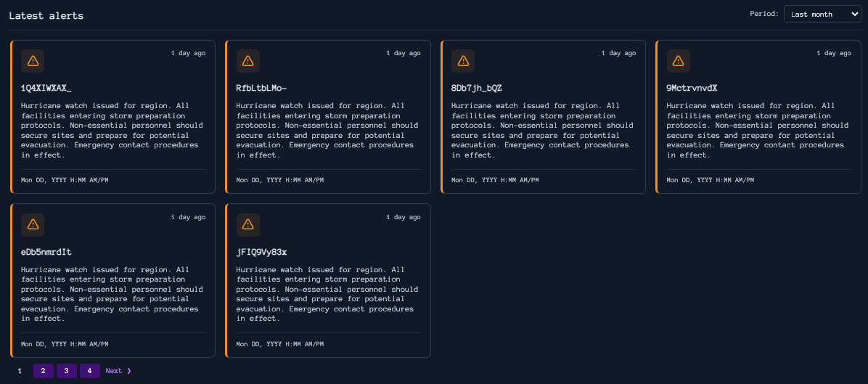Click warning icon on 1Q4XIWXAX_ alert
Viewport: 868px width, 384px height.
point(33,61)
